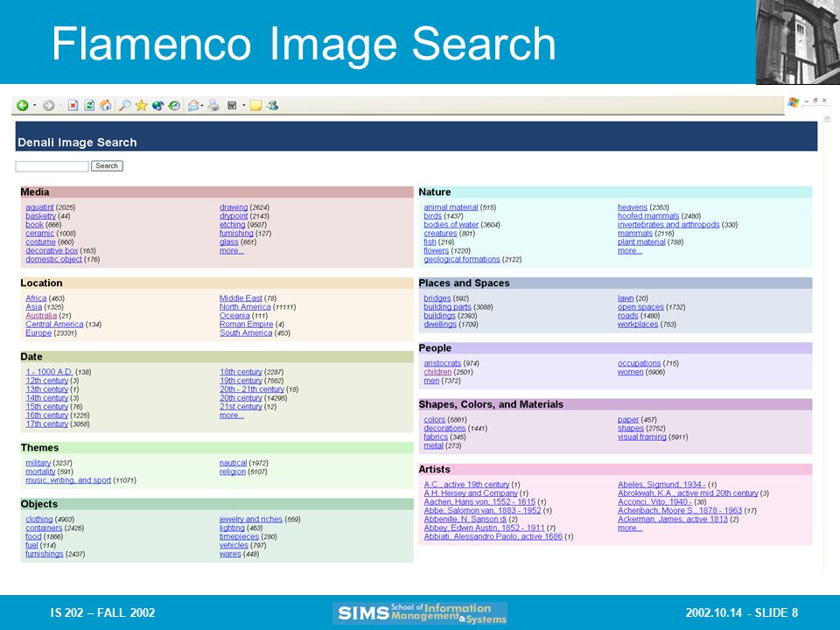Click the Windows flag logo icon
The height and width of the screenshot is (630, 840).
point(794,101)
